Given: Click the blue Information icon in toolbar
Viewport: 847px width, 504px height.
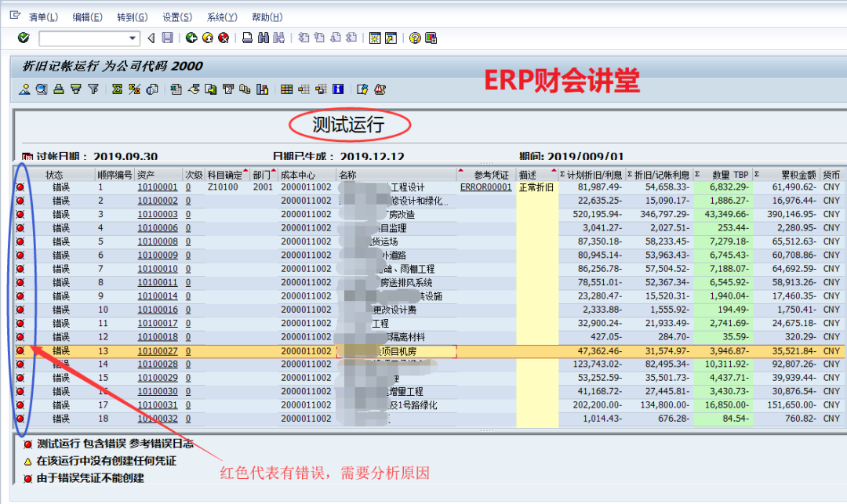Looking at the screenshot, I should (338, 89).
